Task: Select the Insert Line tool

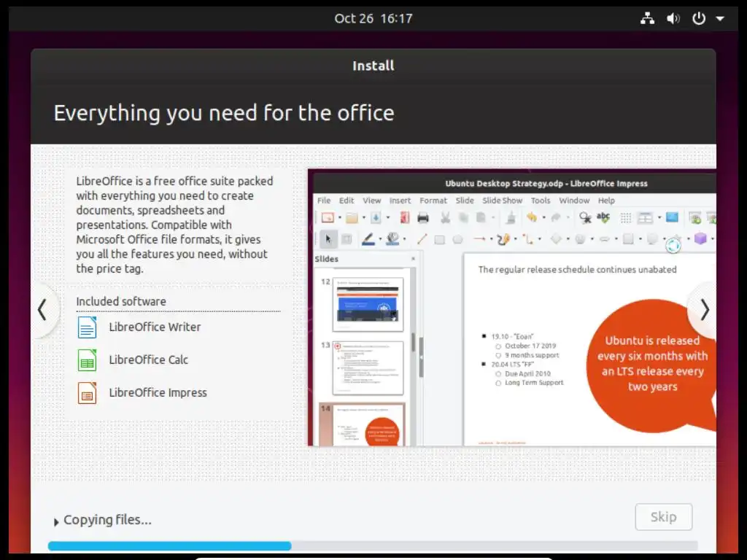Action: pos(422,239)
